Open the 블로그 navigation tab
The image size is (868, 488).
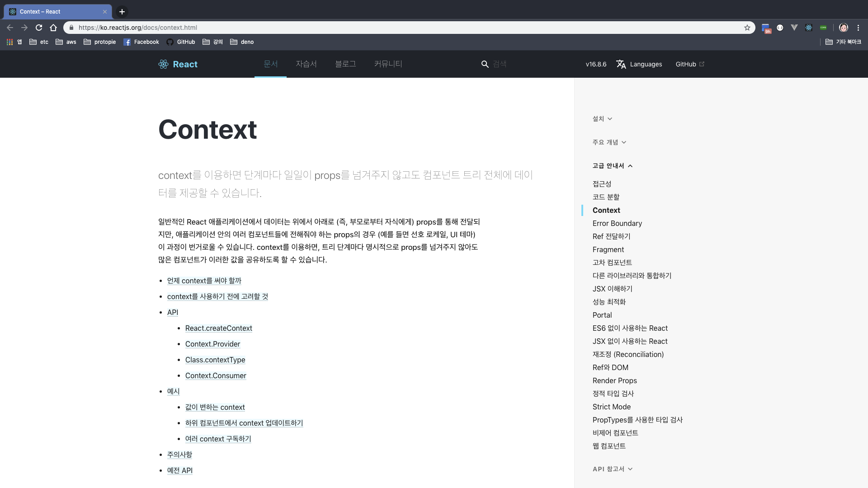(x=345, y=64)
